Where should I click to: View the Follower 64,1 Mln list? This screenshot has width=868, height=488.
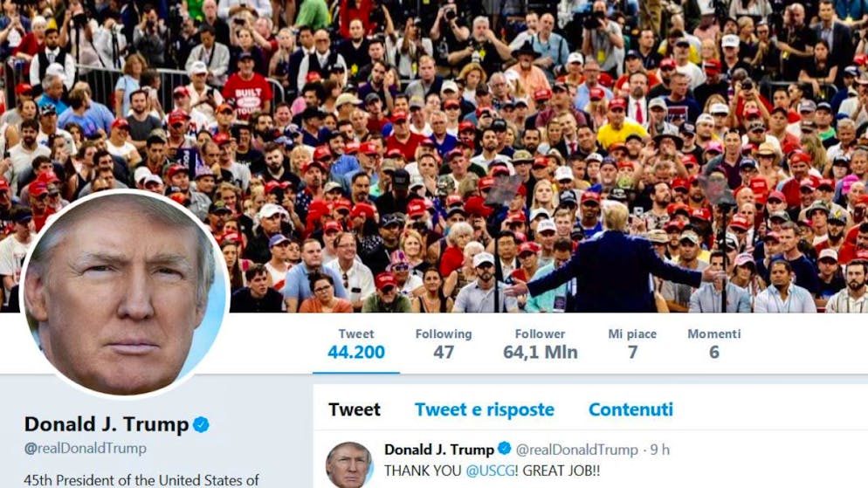coord(541,344)
